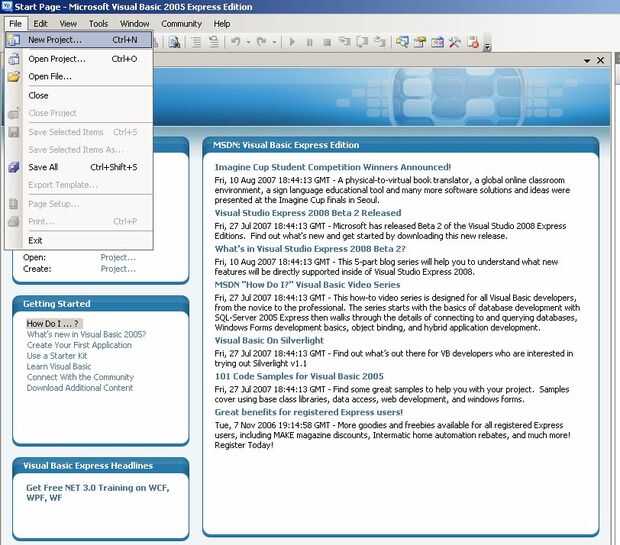Image resolution: width=620 pixels, height=545 pixels.
Task: Open the Help menu
Action: click(x=222, y=24)
